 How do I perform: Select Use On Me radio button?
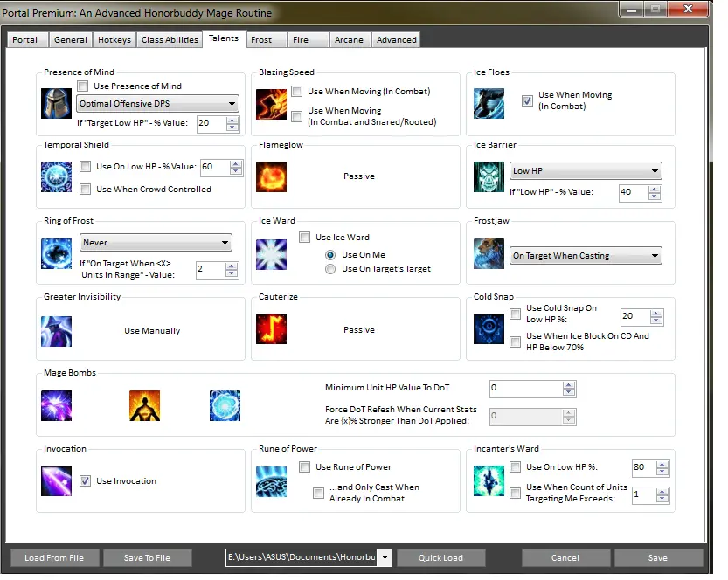point(330,255)
